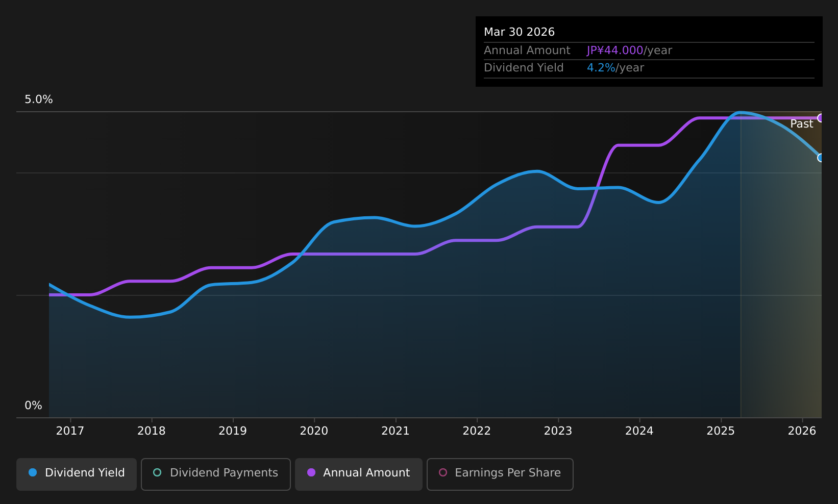The width and height of the screenshot is (838, 504).
Task: Click the 2025 x-axis label
Action: tap(721, 431)
